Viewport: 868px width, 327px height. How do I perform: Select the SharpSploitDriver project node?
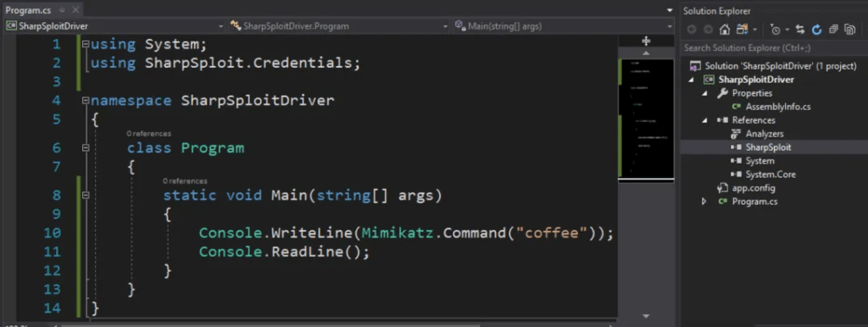(x=756, y=80)
